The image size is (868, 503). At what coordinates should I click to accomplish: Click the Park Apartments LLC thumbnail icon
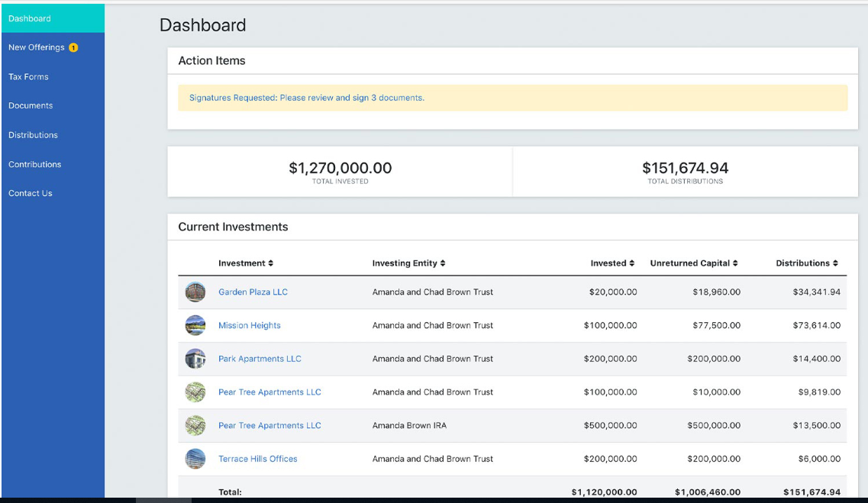pos(195,359)
